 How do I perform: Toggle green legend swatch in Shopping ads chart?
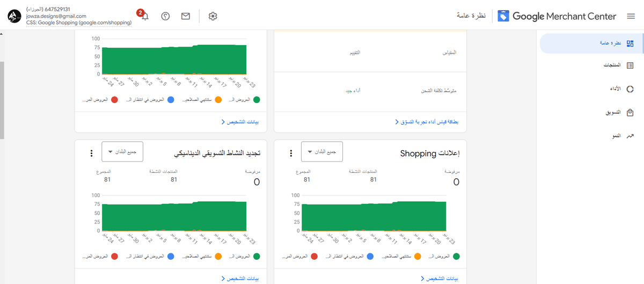[x=456, y=257]
